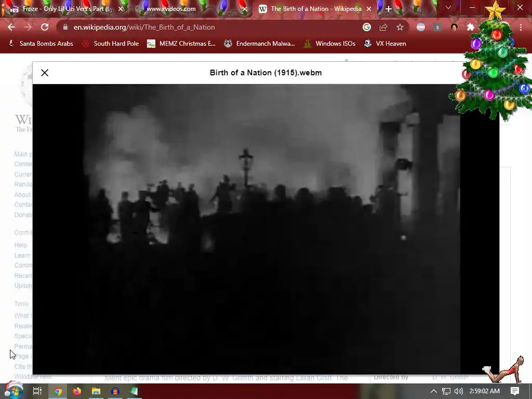Click the green notebook taskbar icon
Screen dimensions: 532x399
(135, 391)
